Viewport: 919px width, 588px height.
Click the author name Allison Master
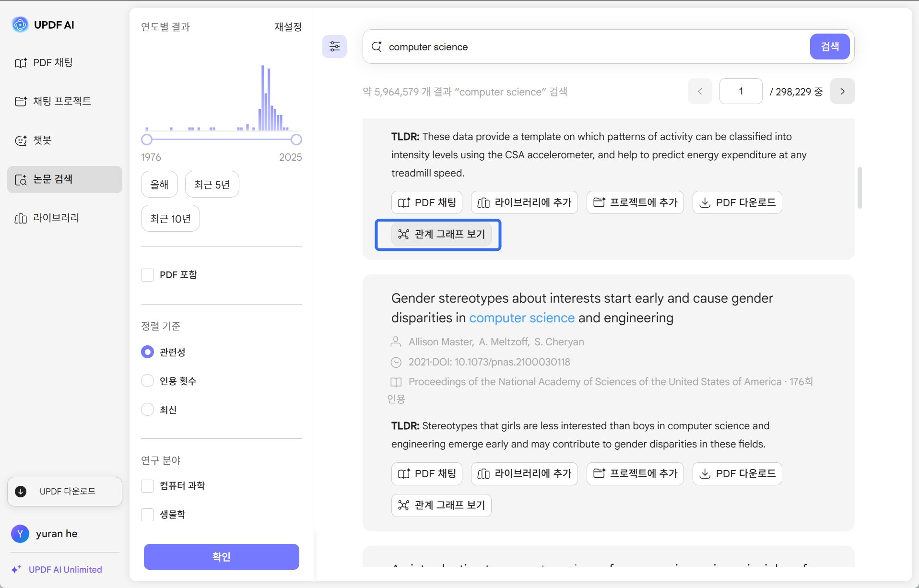440,342
